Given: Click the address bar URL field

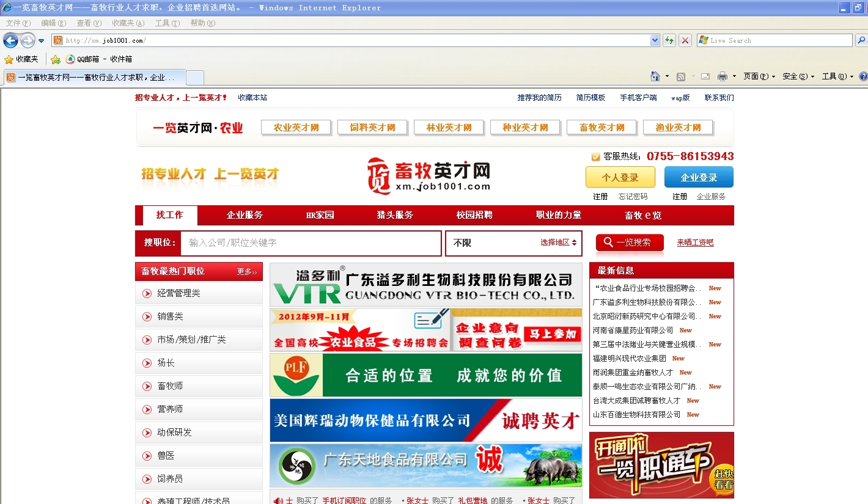Looking at the screenshot, I should tap(351, 40).
